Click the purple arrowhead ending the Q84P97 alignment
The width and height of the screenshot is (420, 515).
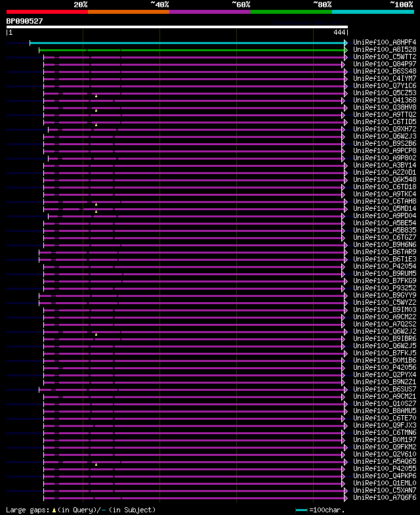point(343,64)
